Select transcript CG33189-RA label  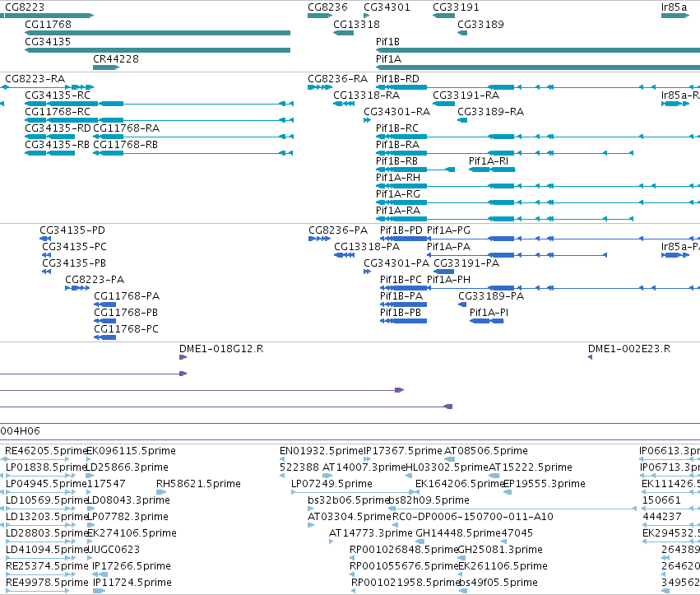[x=490, y=112]
